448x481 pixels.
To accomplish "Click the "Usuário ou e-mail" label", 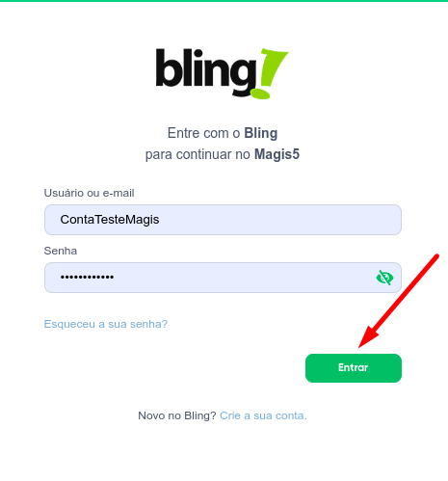I will point(89,193).
